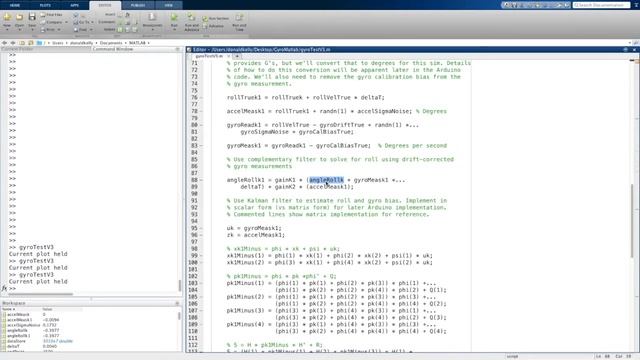This screenshot has height=360, width=640.
Task: Toggle breakpoint dash on line 78
Action: 201,111
